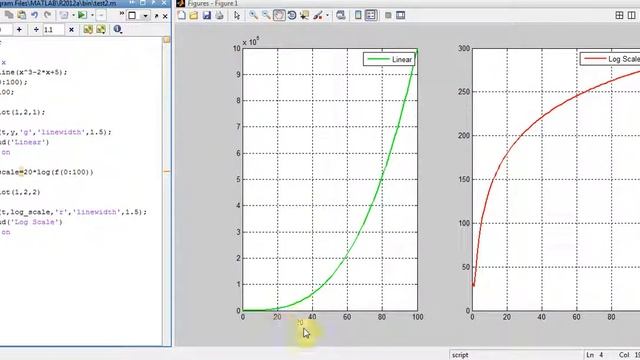Click the code line ending (1,2,1);

click(23, 112)
